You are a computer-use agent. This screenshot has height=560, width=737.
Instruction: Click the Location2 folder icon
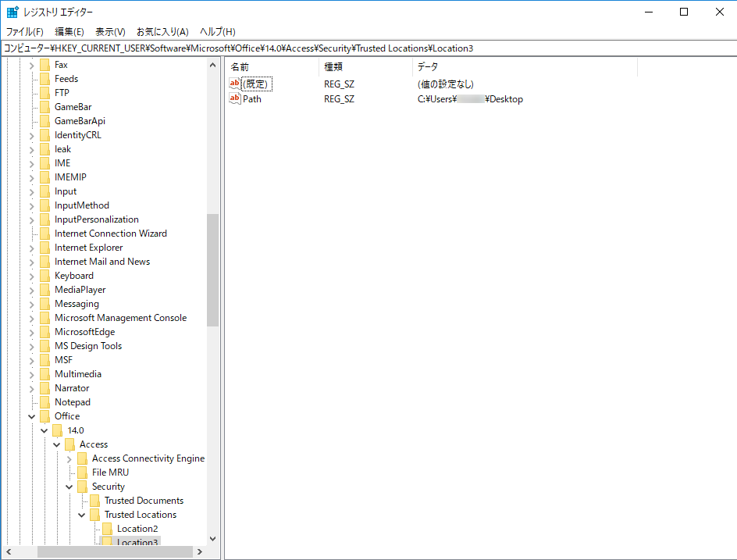[107, 529]
